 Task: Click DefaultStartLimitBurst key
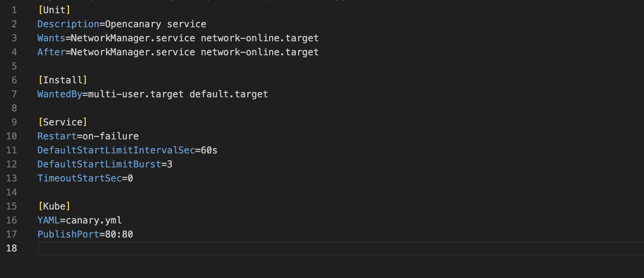99,164
